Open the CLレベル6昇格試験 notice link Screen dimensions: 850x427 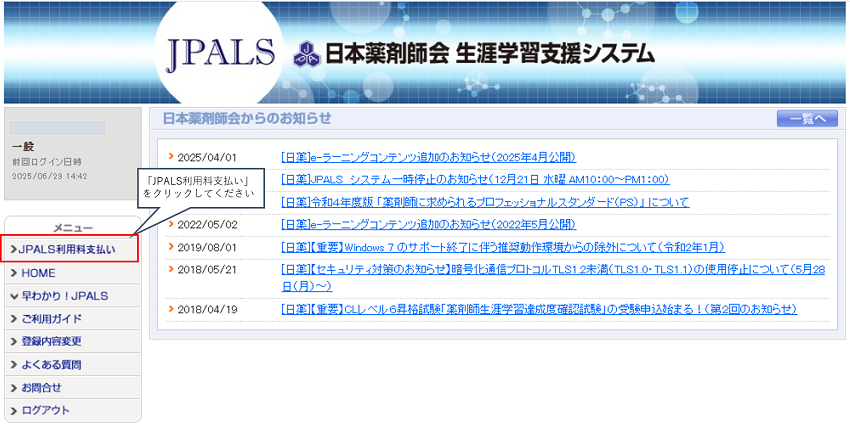pos(539,310)
